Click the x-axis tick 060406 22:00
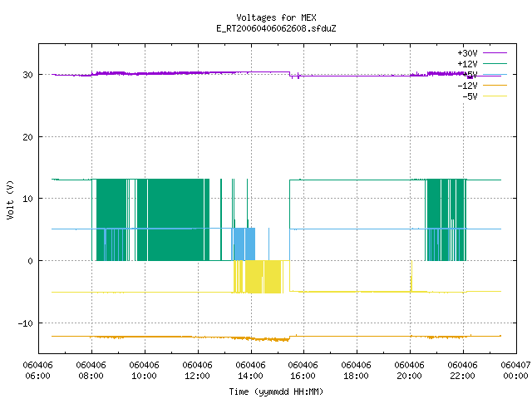 pos(462,371)
